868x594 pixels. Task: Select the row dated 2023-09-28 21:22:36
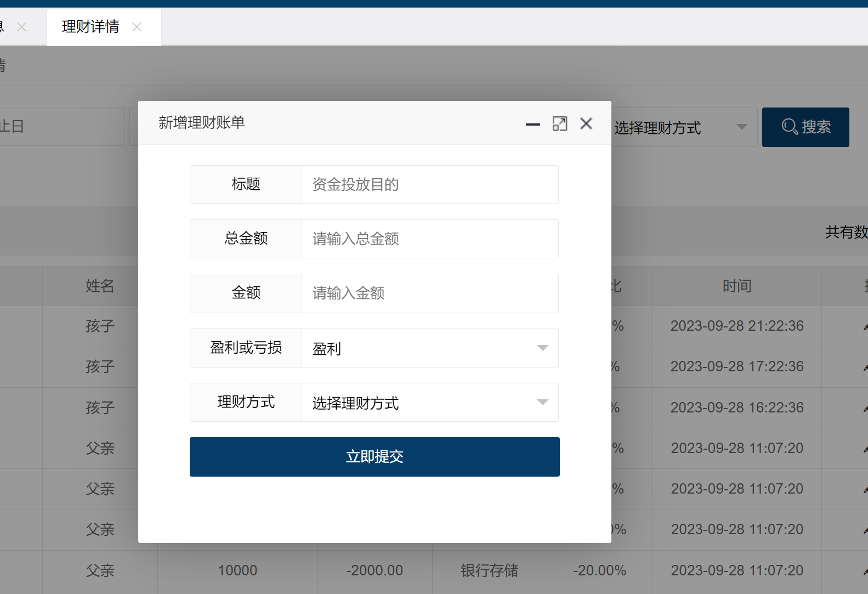[736, 326]
